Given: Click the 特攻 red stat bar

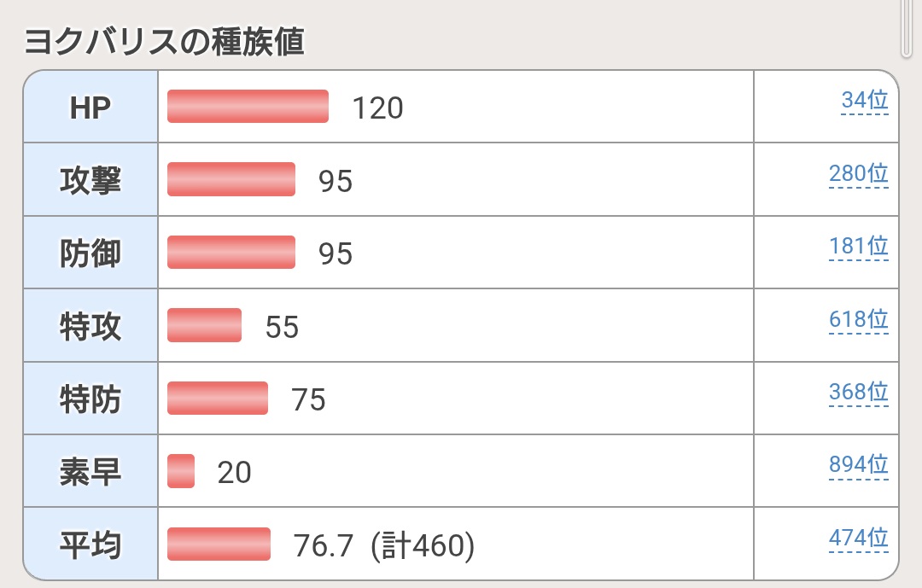Looking at the screenshot, I should [x=204, y=326].
